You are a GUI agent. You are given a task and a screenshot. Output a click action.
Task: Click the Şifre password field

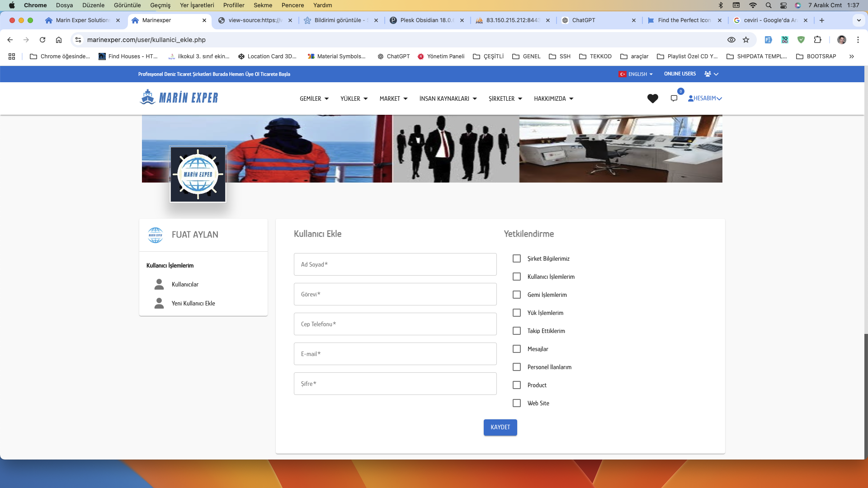395,384
